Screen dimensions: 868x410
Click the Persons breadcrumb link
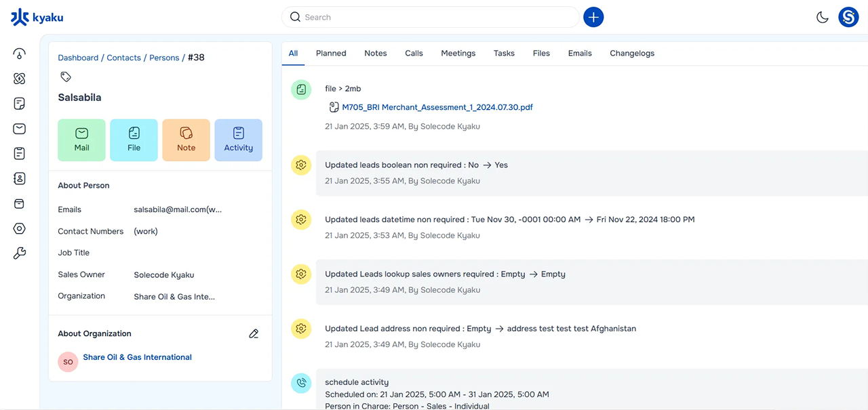(x=164, y=58)
